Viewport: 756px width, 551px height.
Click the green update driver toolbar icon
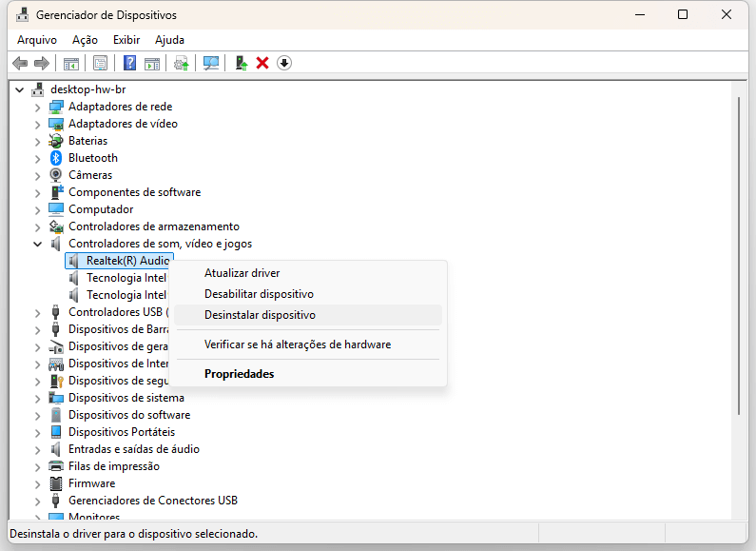(x=242, y=63)
